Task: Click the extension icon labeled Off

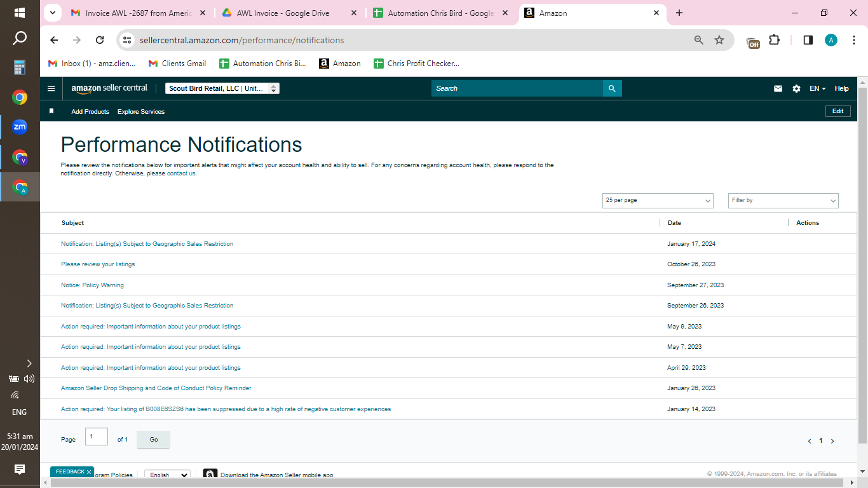Action: point(754,42)
